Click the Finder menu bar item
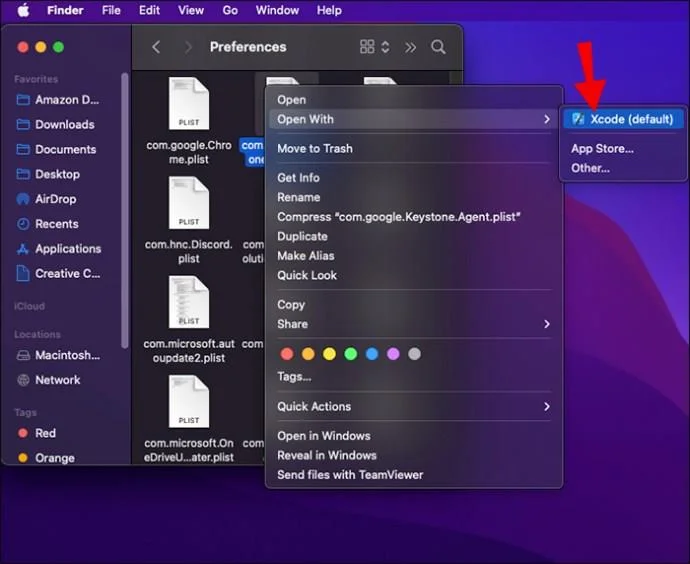The height and width of the screenshot is (564, 690). pyautogui.click(x=65, y=10)
